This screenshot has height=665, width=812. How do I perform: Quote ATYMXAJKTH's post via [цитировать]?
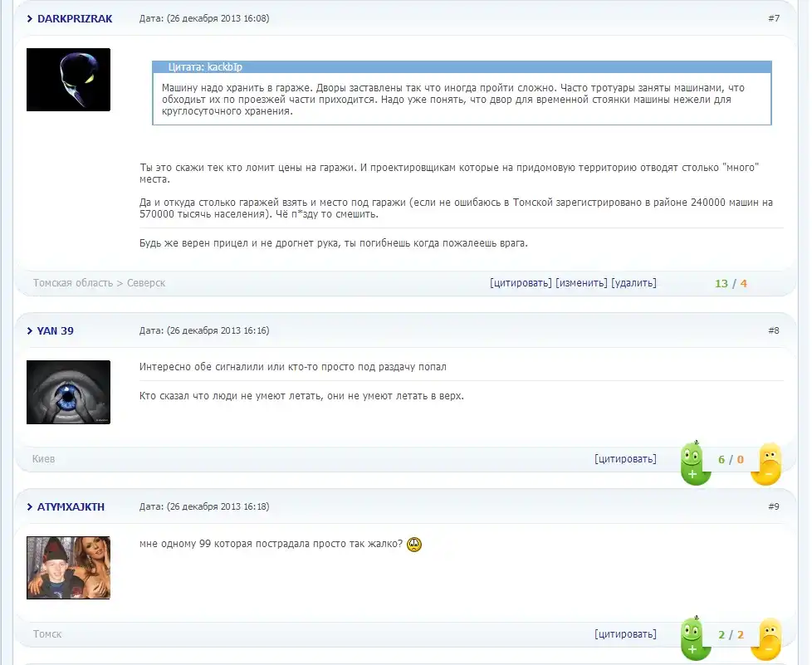[625, 634]
